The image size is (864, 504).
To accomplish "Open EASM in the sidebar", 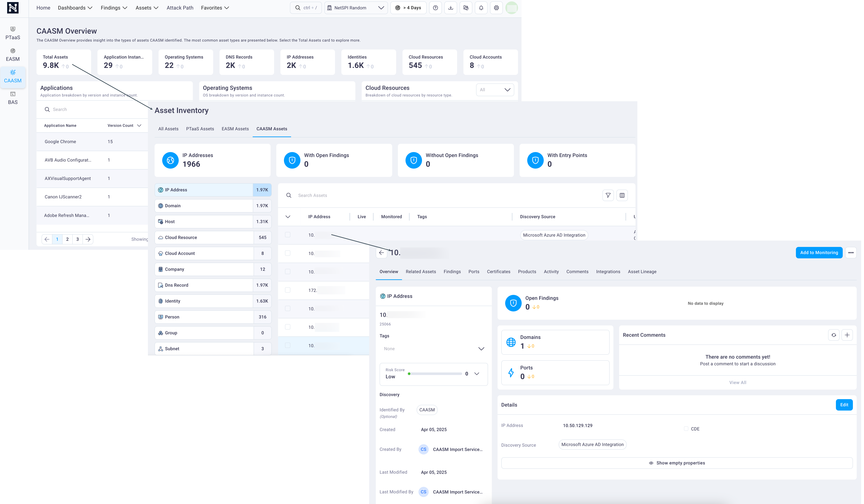I will pyautogui.click(x=13, y=55).
